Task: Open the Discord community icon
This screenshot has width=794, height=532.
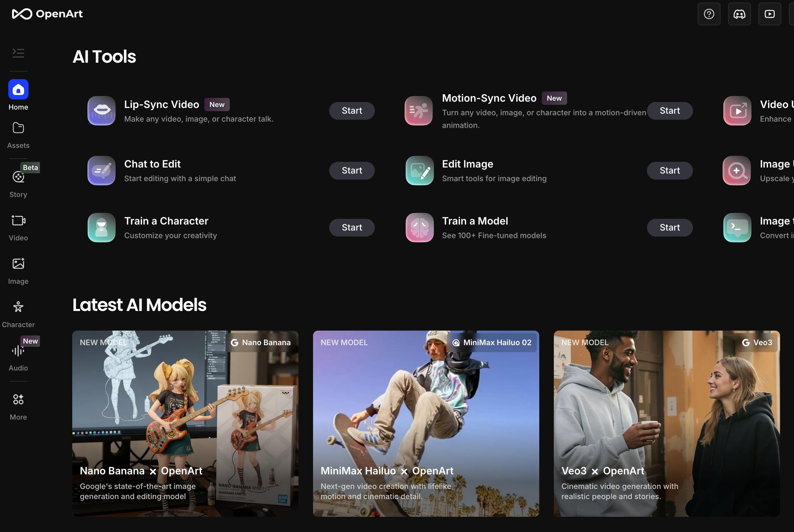Action: [739, 14]
